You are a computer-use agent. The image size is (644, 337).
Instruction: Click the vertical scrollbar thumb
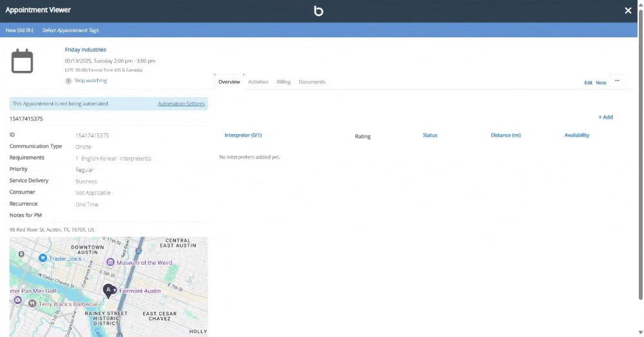pos(640,154)
